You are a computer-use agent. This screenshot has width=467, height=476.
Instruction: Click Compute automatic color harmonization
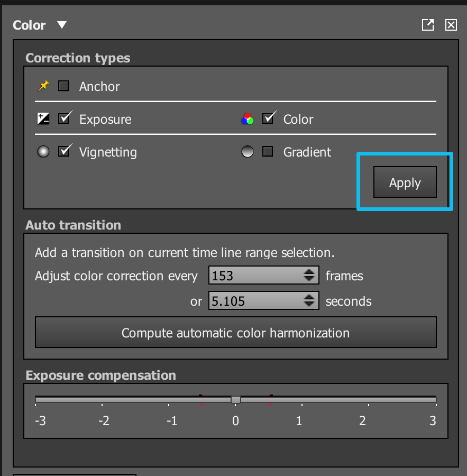[235, 333]
